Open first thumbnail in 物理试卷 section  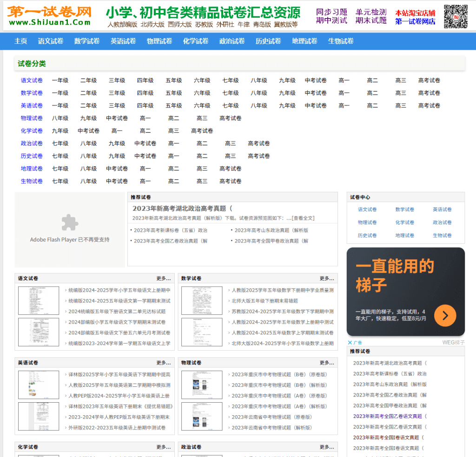[202, 385]
